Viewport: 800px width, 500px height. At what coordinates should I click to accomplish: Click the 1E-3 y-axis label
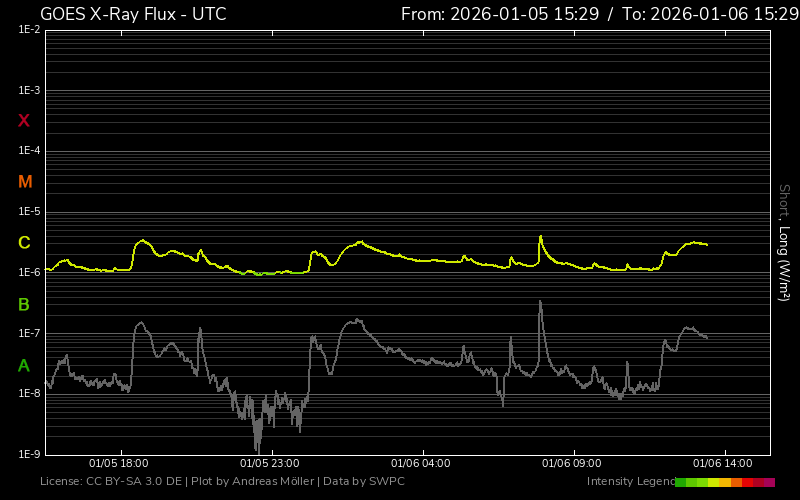pyautogui.click(x=29, y=90)
